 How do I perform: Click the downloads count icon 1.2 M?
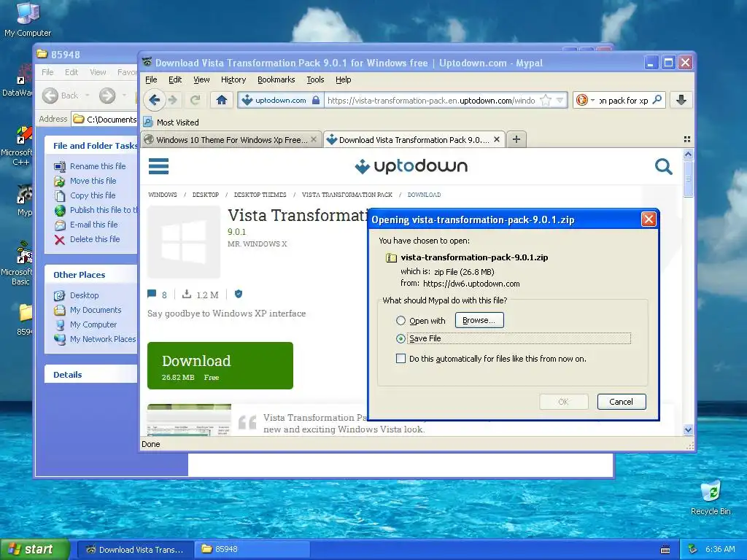tap(187, 294)
